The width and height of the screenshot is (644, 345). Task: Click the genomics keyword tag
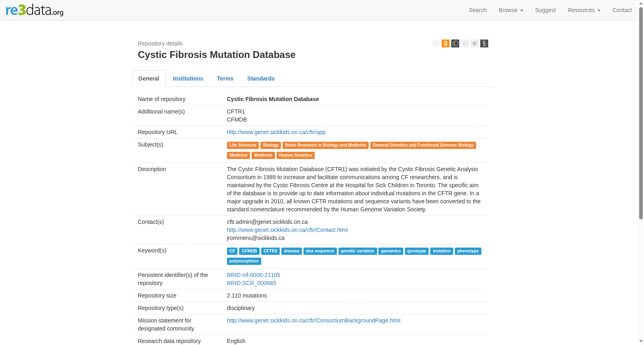(391, 251)
